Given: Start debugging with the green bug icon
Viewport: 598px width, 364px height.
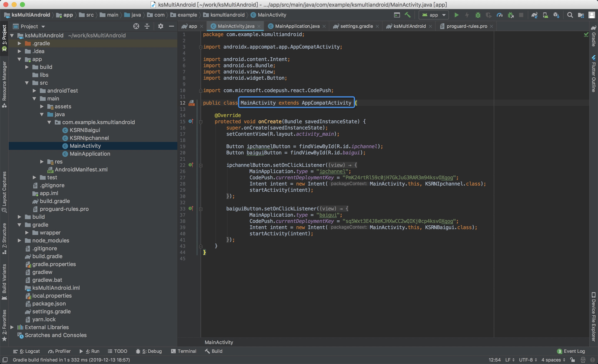Looking at the screenshot, I should [478, 15].
